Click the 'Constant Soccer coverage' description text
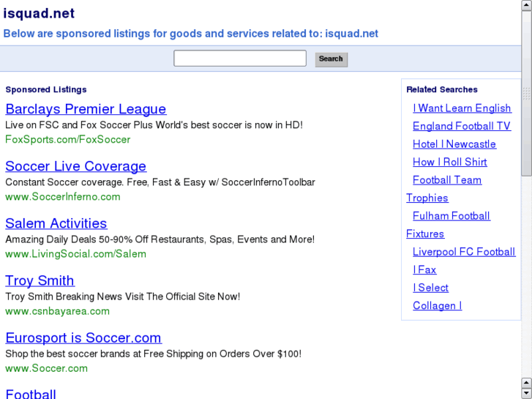532x399 pixels. [x=160, y=182]
